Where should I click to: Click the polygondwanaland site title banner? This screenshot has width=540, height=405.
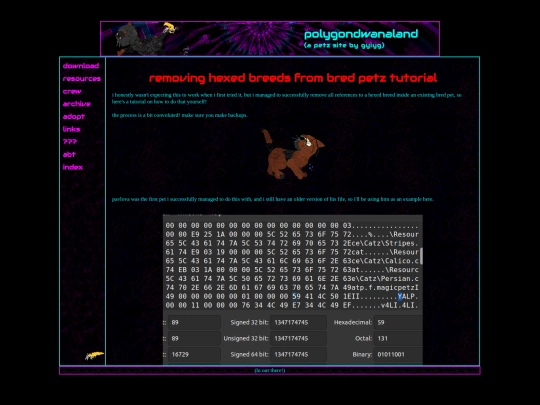tap(361, 34)
